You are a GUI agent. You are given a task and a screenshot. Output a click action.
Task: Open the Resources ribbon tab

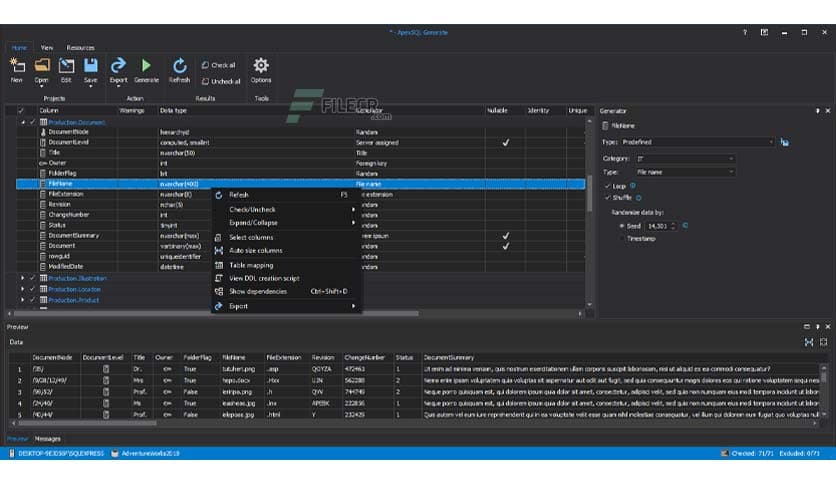[81, 47]
